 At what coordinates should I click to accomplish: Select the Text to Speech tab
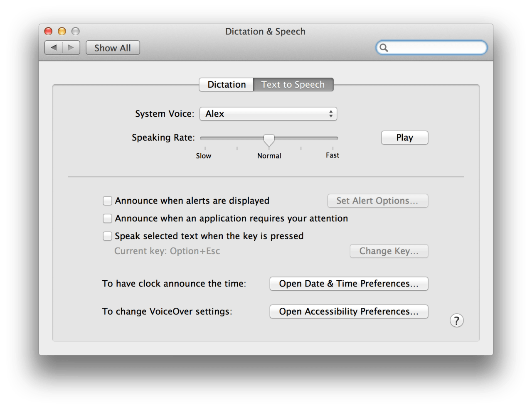tap(293, 85)
